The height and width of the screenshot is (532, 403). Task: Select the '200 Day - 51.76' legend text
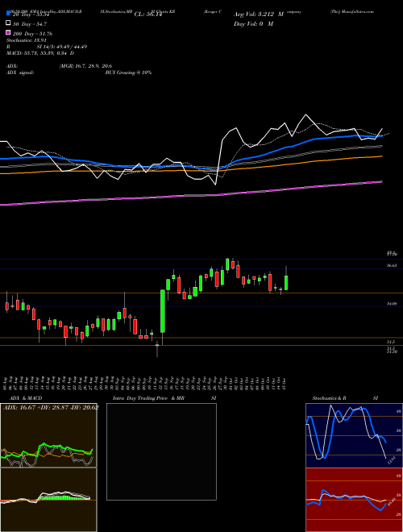(32, 34)
